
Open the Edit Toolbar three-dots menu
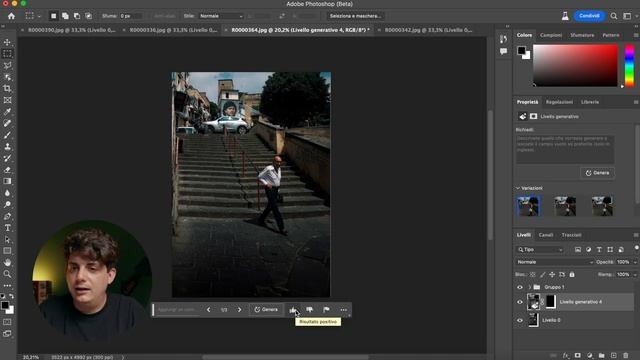[7, 285]
